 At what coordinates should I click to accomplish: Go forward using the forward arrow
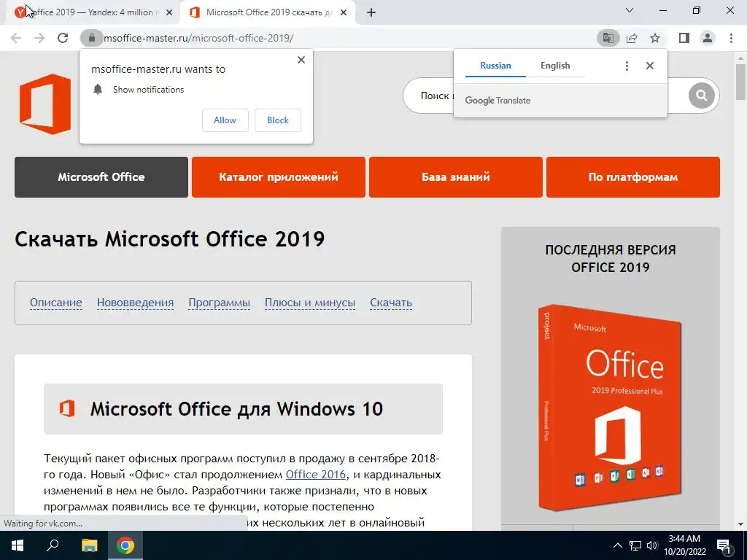click(x=39, y=38)
